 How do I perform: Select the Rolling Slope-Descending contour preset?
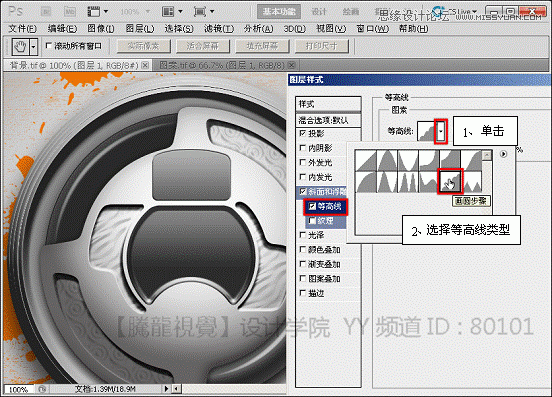pos(429,182)
